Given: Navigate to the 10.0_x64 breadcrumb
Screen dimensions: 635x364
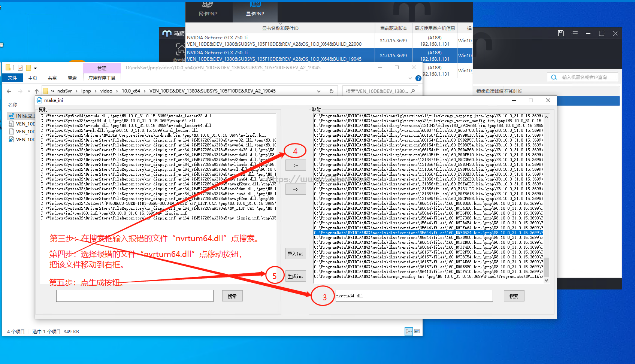Looking at the screenshot, I should [131, 91].
